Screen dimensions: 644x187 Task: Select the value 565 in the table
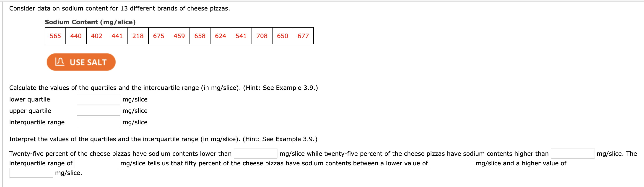click(55, 36)
